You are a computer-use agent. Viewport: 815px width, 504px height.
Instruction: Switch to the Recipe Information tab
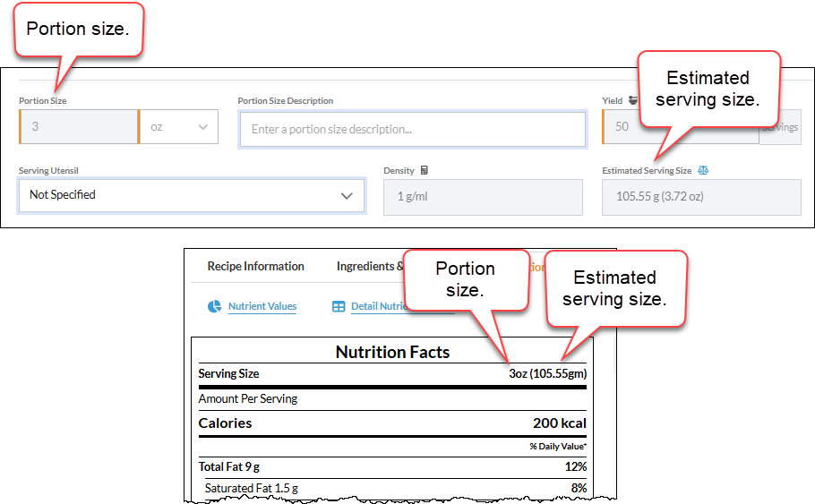(256, 266)
